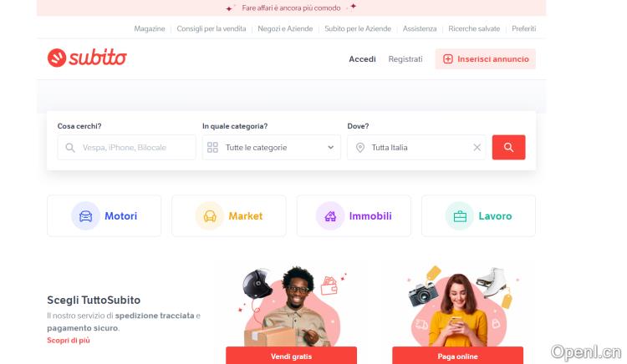Open Ricerche salvate in top menu
The width and height of the screenshot is (627, 364).
click(x=474, y=28)
